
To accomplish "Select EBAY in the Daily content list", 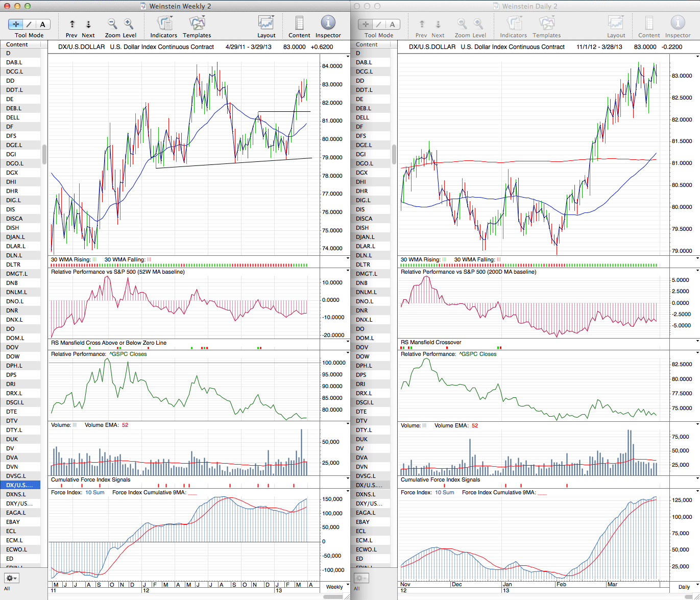I will tap(363, 522).
